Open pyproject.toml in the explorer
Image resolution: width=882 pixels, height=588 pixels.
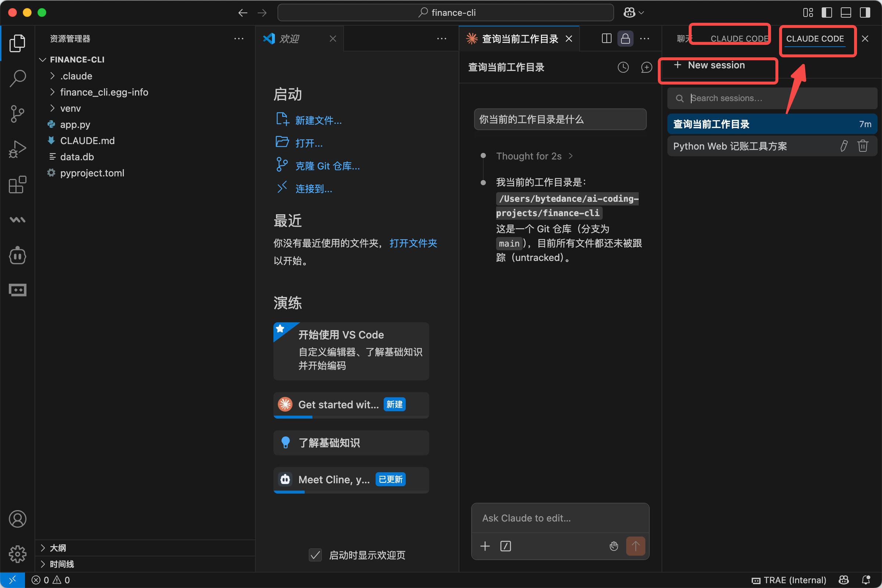(92, 173)
